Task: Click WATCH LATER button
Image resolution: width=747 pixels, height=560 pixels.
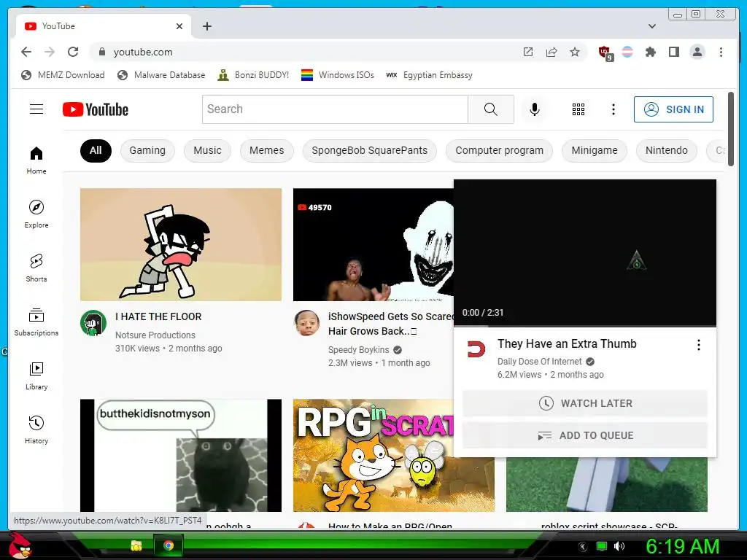Action: (585, 403)
